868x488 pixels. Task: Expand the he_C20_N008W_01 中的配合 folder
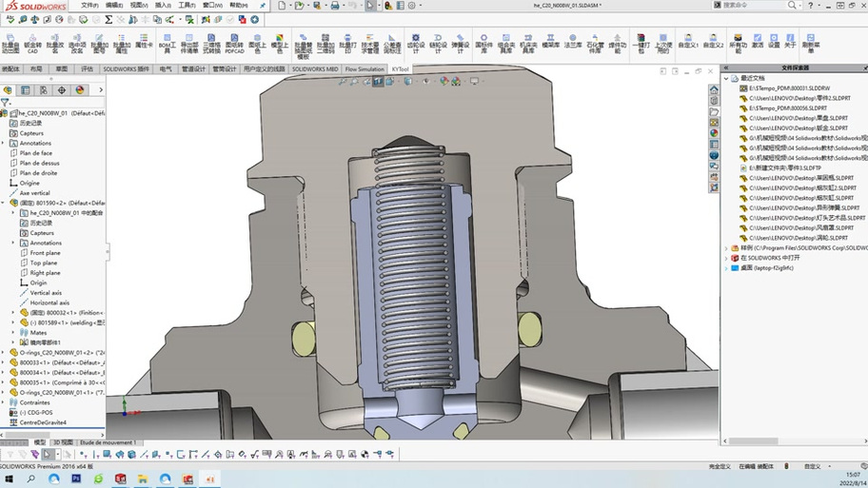coord(13,213)
